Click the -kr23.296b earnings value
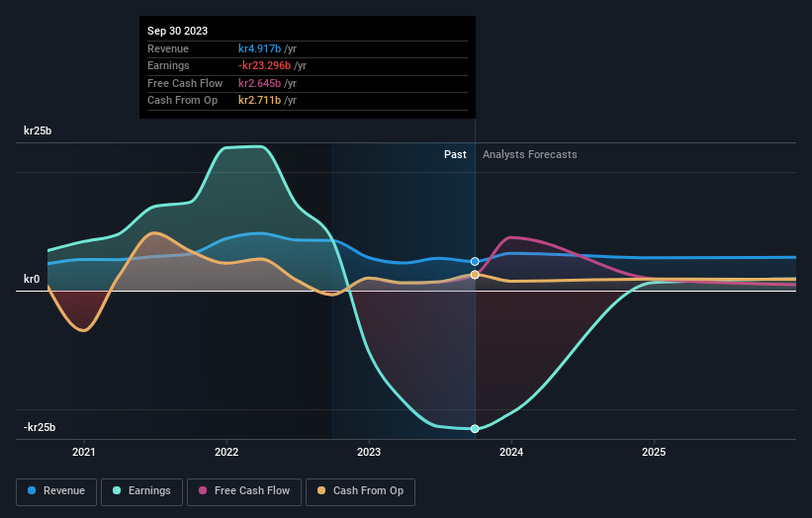This screenshot has width=812, height=518. [x=265, y=65]
